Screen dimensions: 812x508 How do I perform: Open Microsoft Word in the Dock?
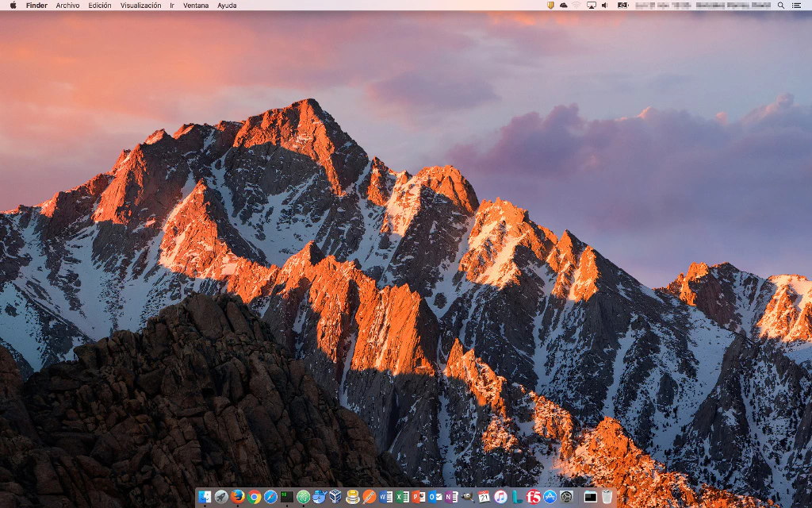click(386, 497)
